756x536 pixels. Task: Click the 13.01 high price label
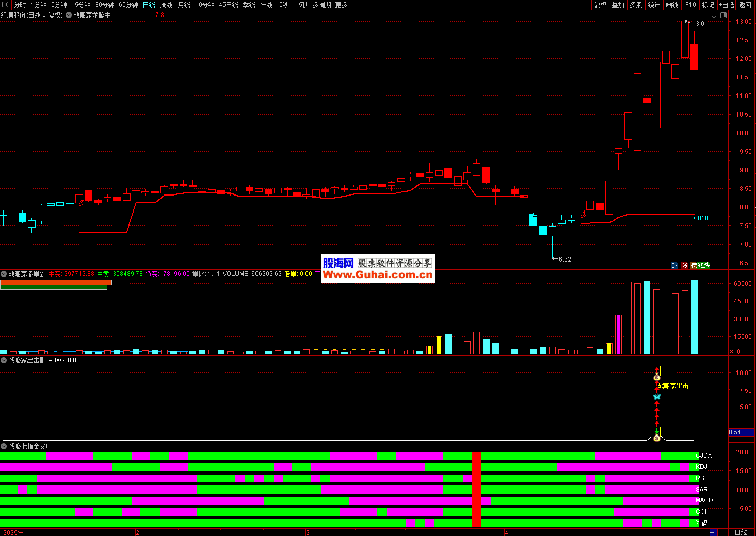tap(700, 24)
